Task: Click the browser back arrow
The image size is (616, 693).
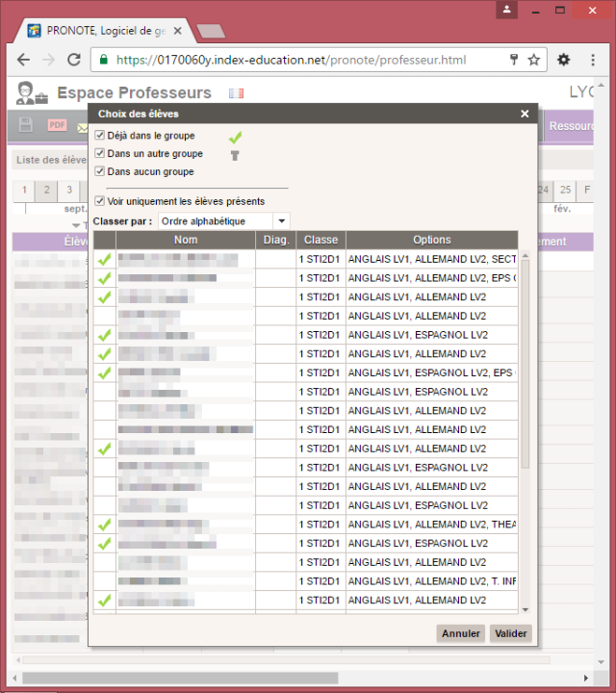Action: coord(23,60)
